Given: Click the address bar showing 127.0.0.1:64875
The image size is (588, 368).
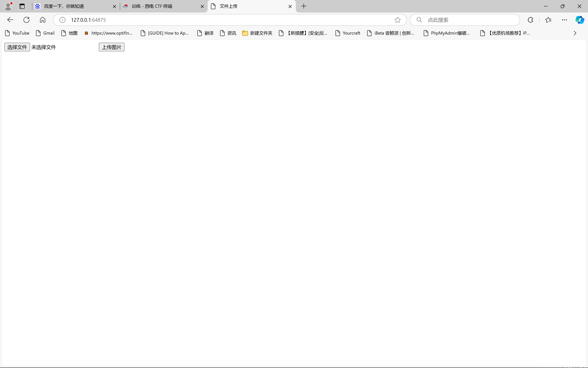Looking at the screenshot, I should [x=230, y=20].
